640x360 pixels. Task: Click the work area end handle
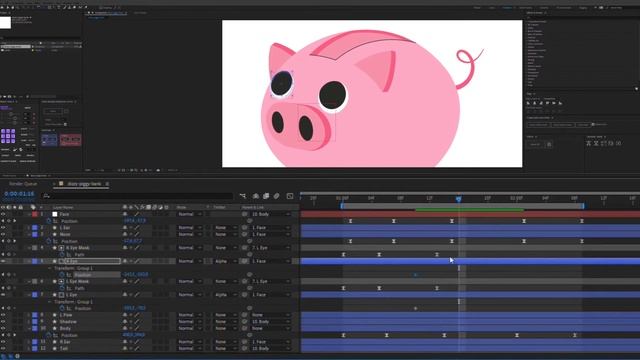tap(583, 206)
